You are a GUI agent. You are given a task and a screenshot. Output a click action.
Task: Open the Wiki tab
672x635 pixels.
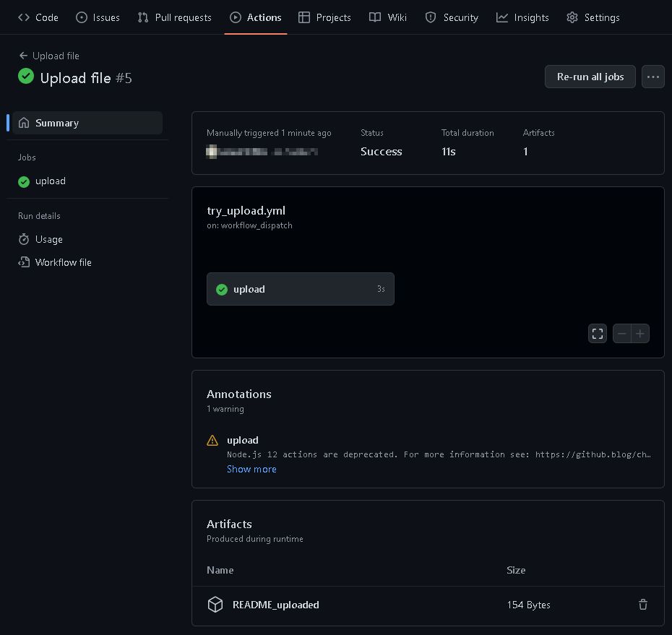point(388,17)
